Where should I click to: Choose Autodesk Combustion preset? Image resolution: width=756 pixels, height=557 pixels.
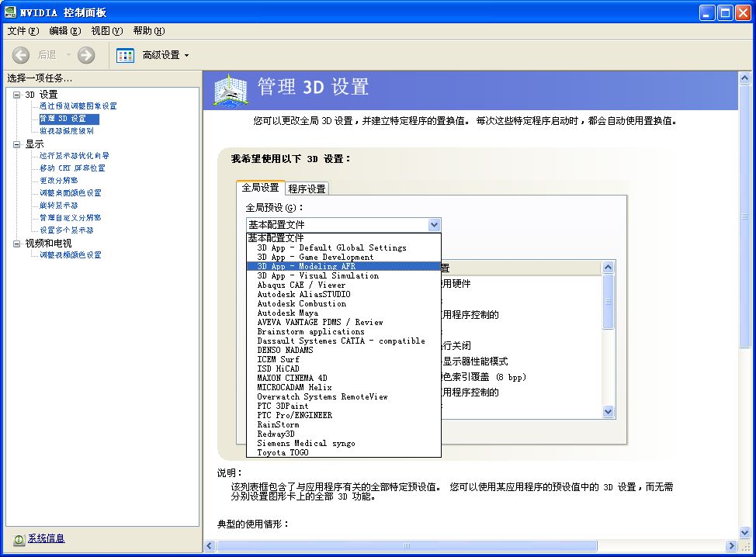point(344,303)
